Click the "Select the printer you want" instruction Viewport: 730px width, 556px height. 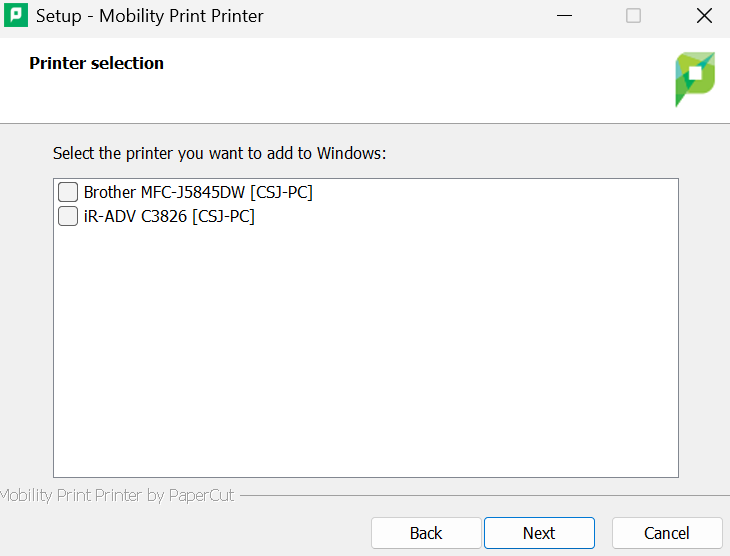pos(219,154)
